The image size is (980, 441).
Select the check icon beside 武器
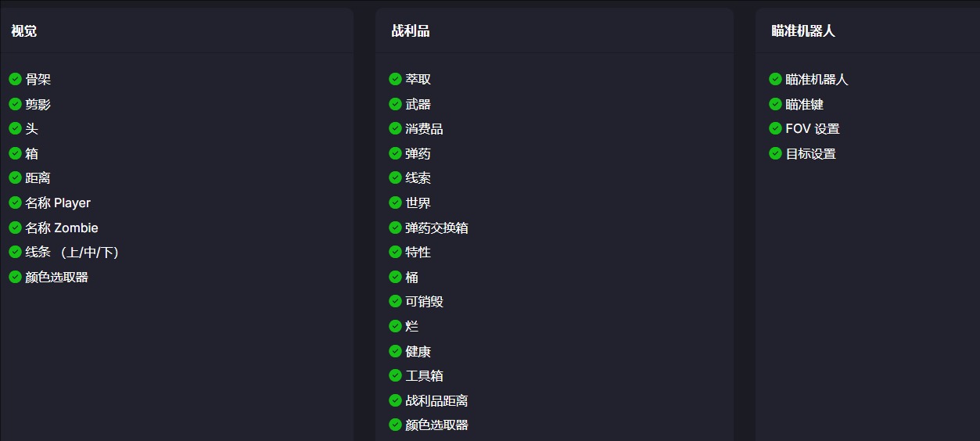click(395, 103)
